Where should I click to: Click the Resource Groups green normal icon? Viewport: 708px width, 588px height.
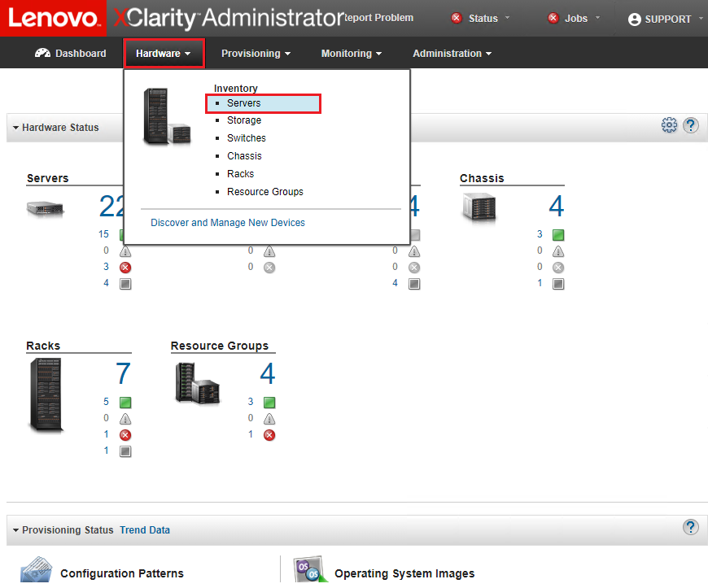(x=269, y=403)
